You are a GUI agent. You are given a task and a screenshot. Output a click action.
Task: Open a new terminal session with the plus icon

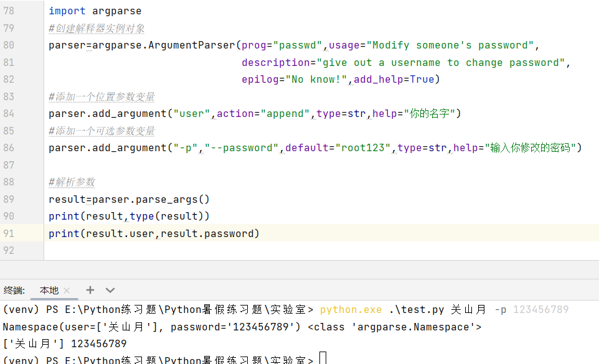90,290
